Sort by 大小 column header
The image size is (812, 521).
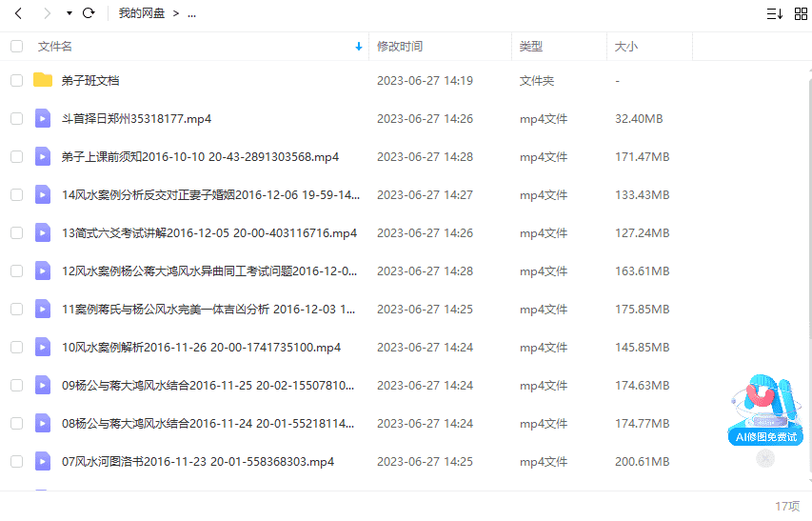626,46
